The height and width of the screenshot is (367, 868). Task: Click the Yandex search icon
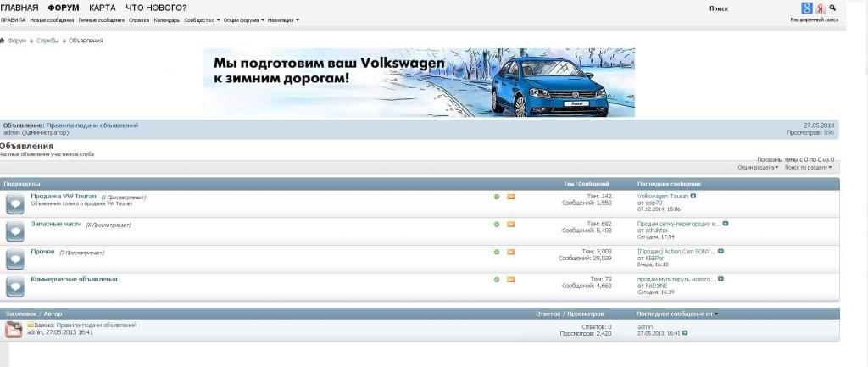tap(820, 8)
